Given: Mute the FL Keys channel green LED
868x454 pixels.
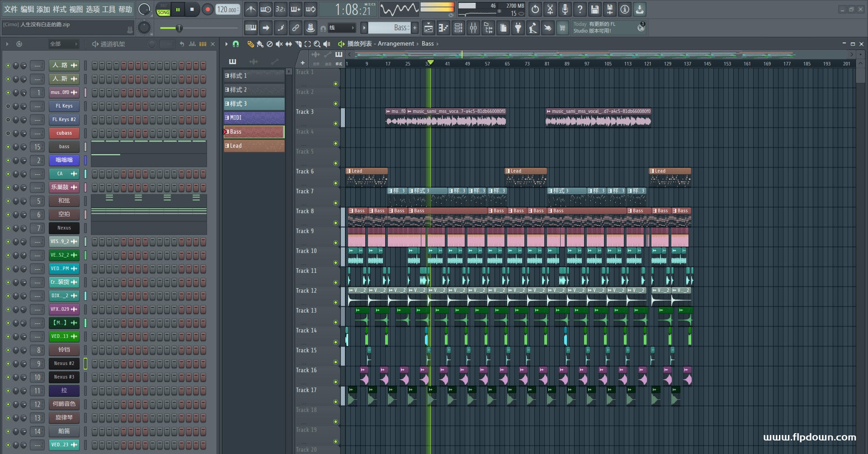Looking at the screenshot, I should pyautogui.click(x=8, y=106).
